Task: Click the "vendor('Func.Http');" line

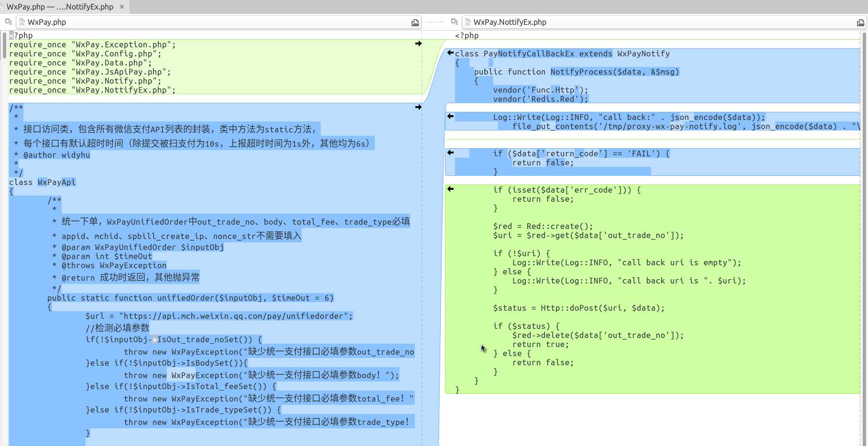Action: coord(541,90)
